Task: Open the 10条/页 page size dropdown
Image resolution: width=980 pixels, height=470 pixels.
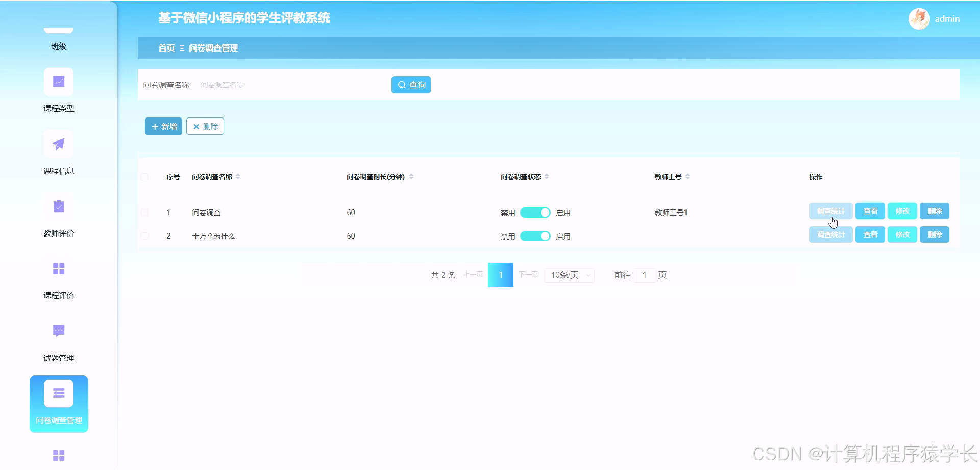Action: click(x=568, y=275)
